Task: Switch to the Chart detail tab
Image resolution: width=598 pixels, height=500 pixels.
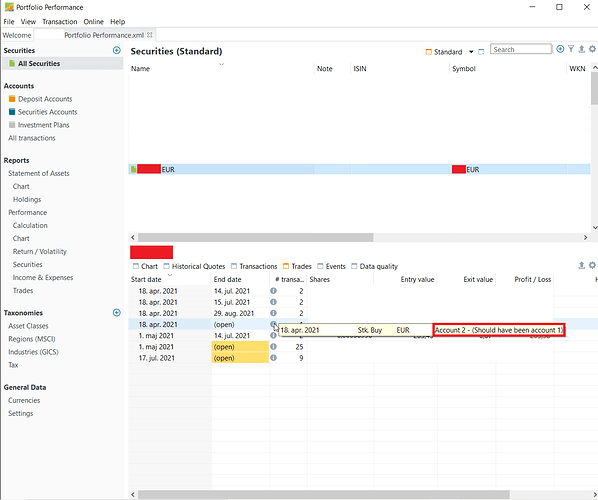Action: (x=145, y=266)
